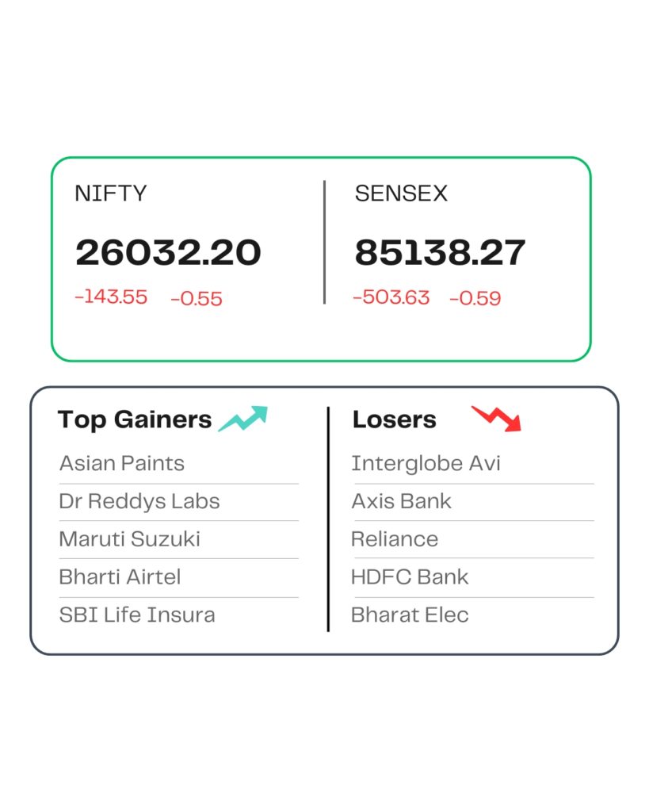Click the NIFTY value 26032.20
649x812 pixels.
point(168,253)
